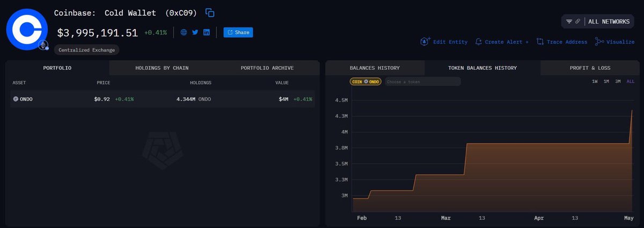
Task: Click the Mar date label on chart
Action: tap(445, 218)
